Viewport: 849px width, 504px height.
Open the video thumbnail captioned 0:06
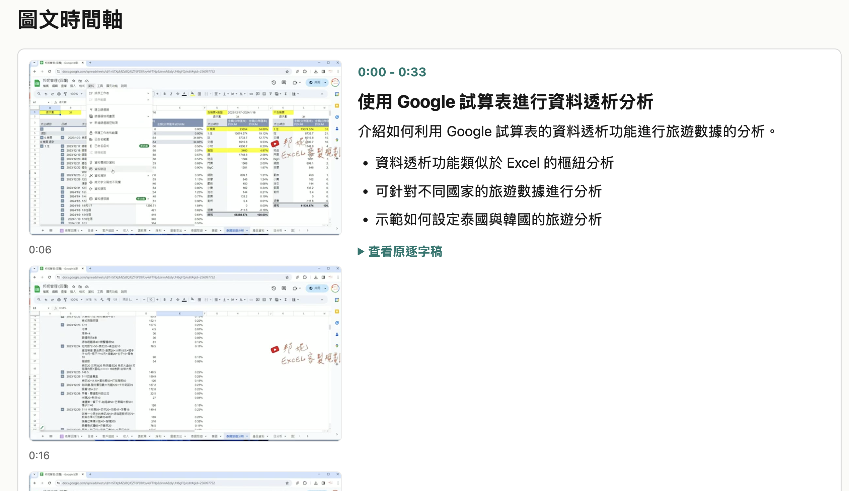185,148
